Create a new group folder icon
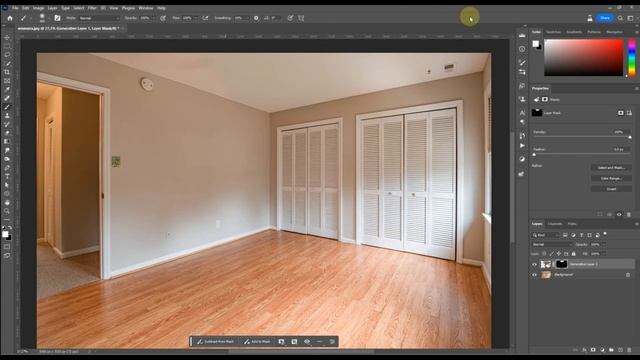This screenshot has width=640, height=360. click(x=611, y=350)
